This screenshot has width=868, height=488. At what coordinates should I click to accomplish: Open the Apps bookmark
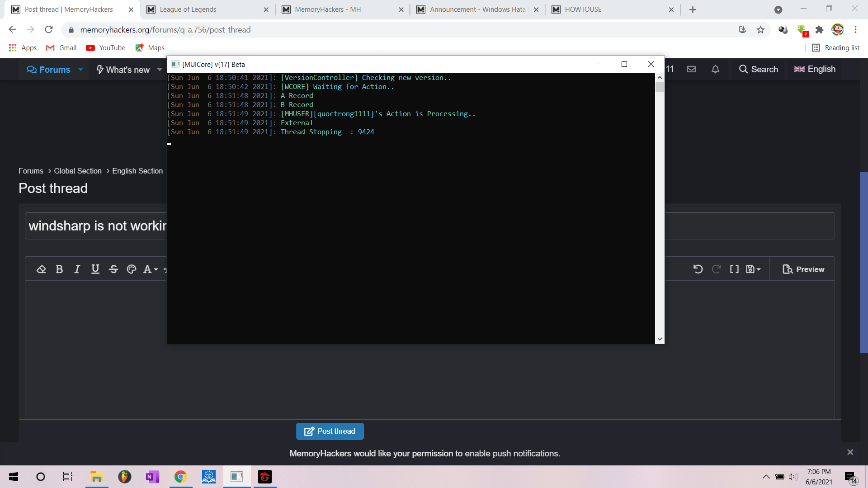click(x=23, y=47)
